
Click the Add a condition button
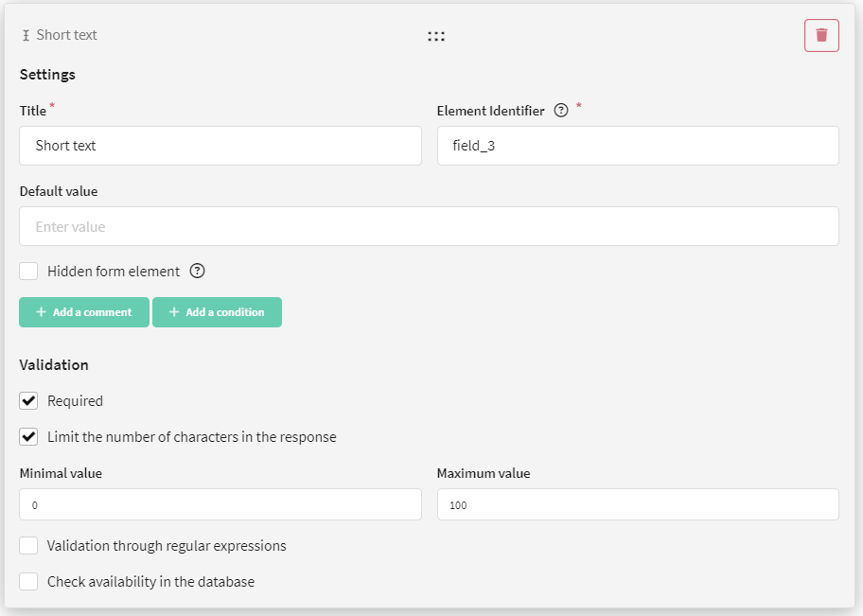point(217,312)
